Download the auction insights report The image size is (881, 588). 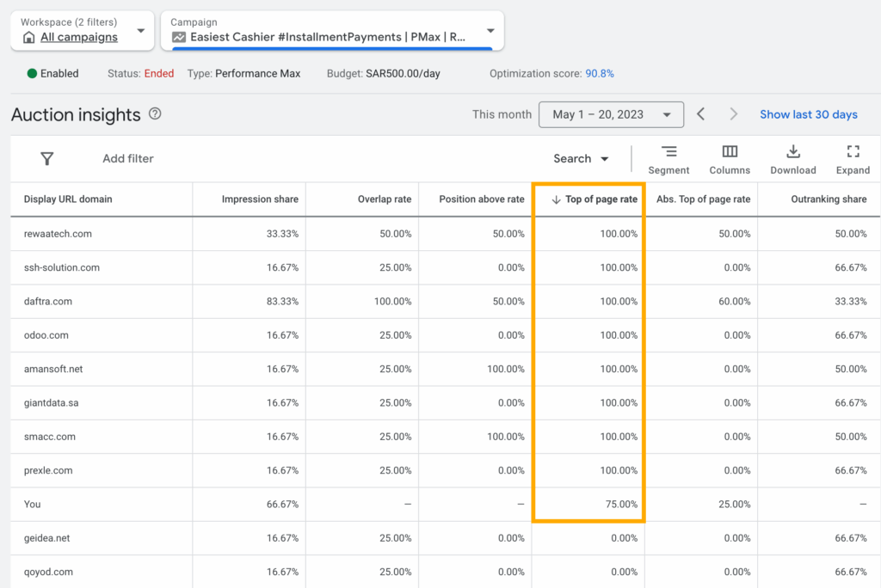(x=792, y=160)
